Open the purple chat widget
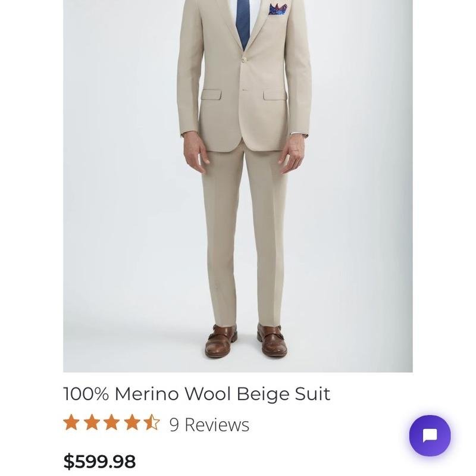 pos(430,436)
